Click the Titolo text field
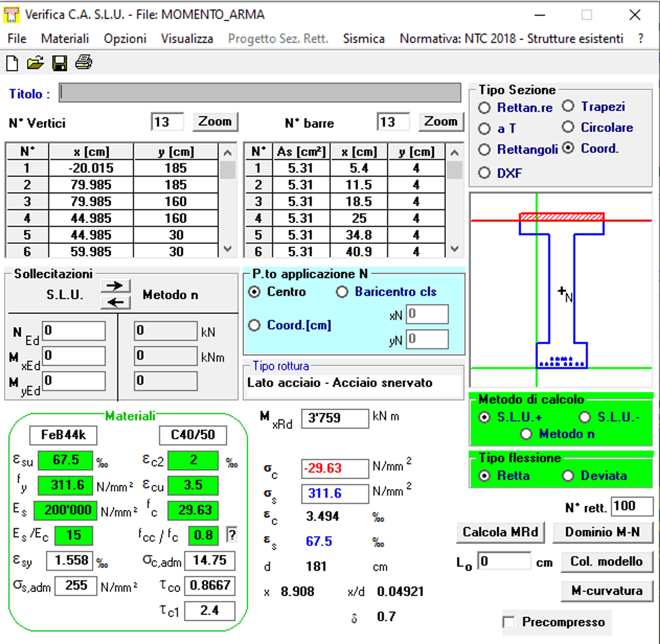The width and height of the screenshot is (660, 644). [260, 93]
